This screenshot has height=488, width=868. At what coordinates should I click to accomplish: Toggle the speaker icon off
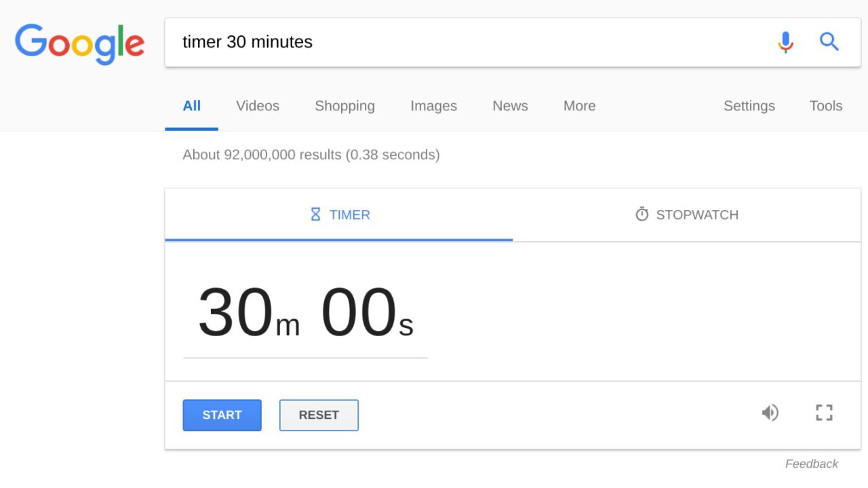pyautogui.click(x=770, y=412)
